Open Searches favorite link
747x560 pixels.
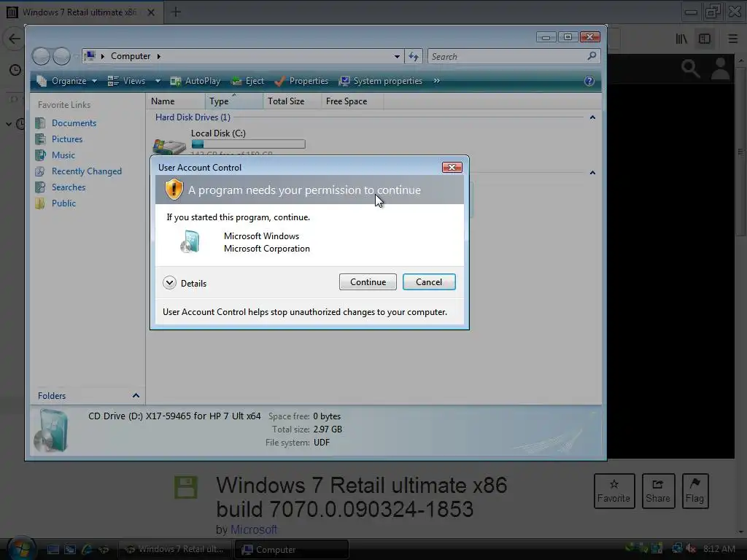(x=68, y=187)
